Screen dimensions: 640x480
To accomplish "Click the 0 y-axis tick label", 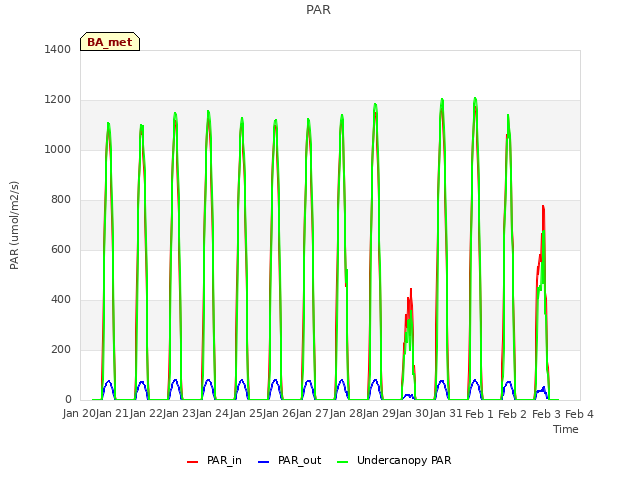I will (x=68, y=400).
